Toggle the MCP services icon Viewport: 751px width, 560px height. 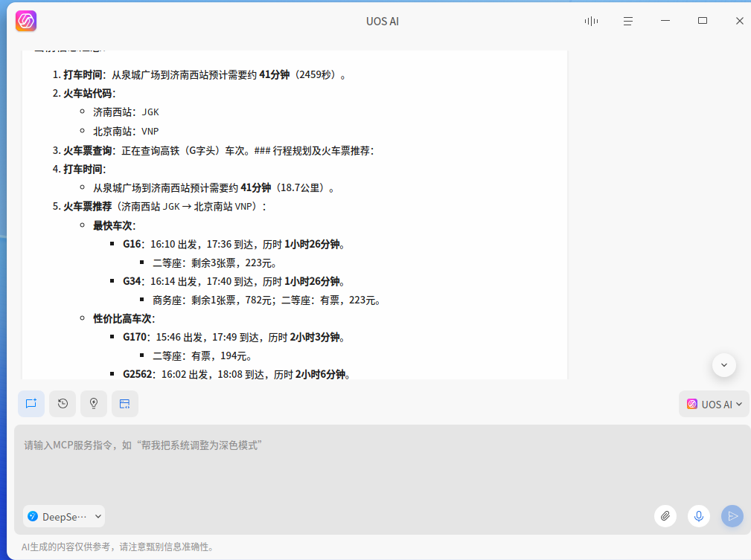tap(125, 404)
